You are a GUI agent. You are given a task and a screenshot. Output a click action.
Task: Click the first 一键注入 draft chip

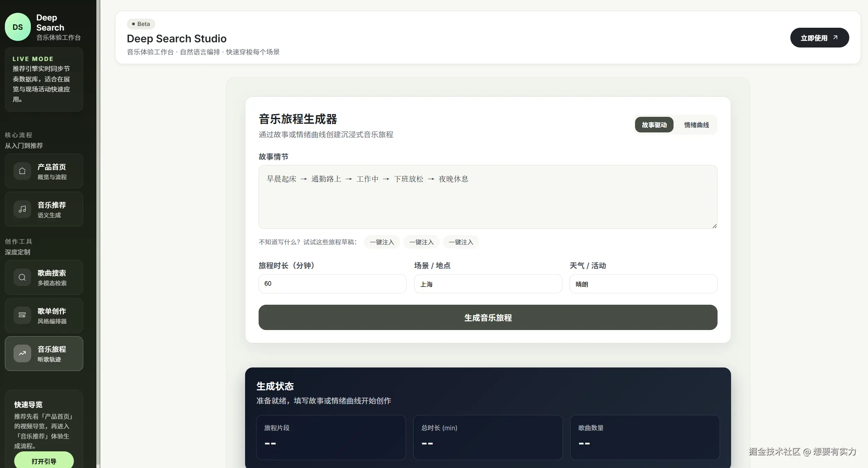(382, 242)
